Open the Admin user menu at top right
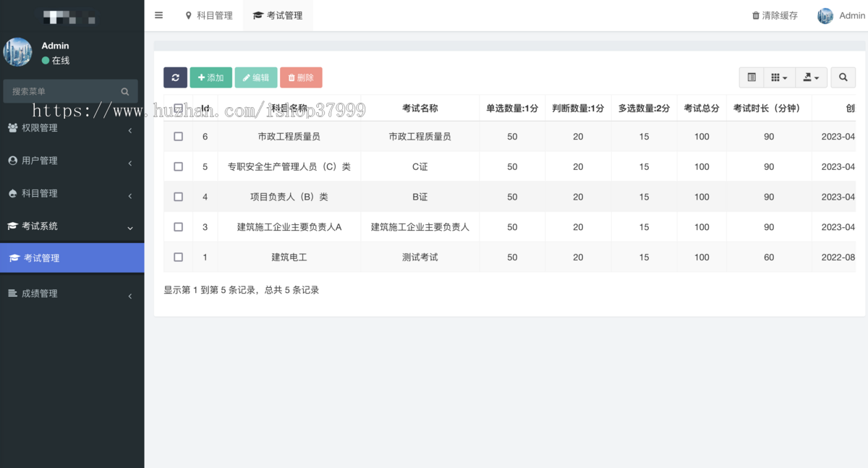The image size is (868, 468). point(841,15)
